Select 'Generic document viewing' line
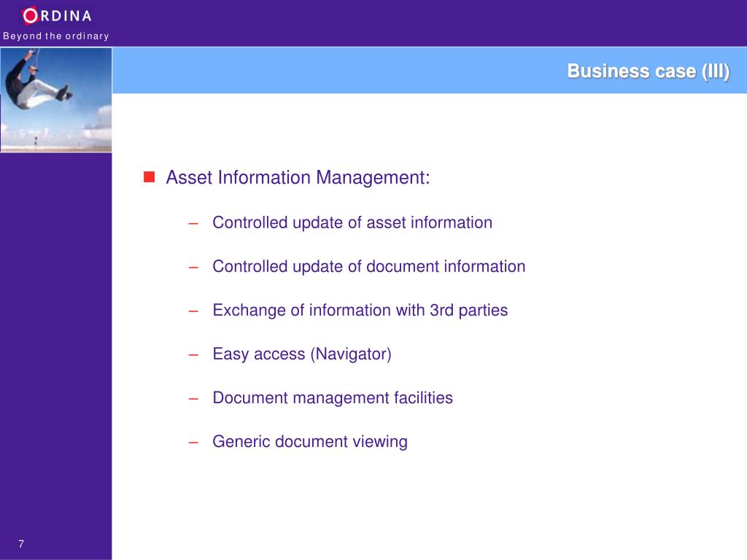This screenshot has width=747, height=560. pos(309,442)
